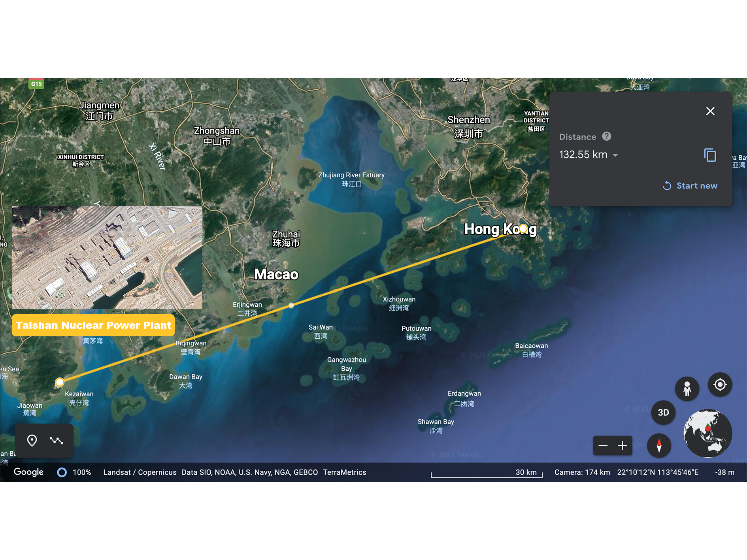Click the mini globe overview
Screen dimensions: 747x560
coord(707,433)
